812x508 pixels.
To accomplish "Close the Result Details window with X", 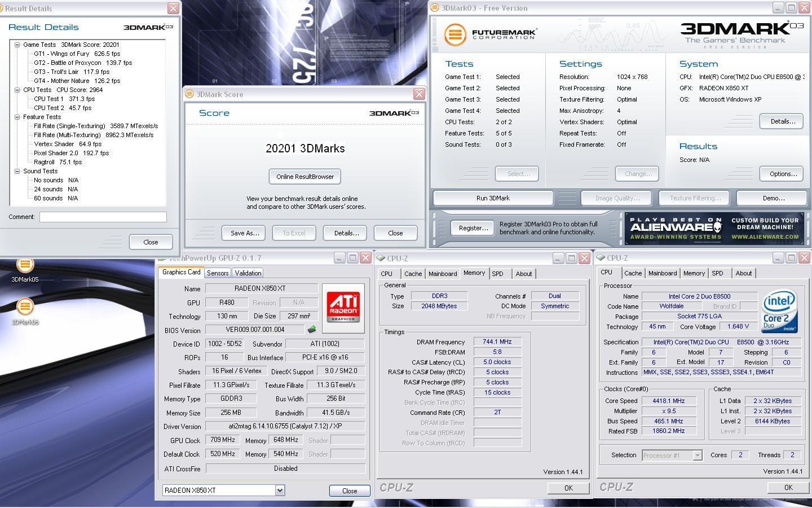I will pos(173,8).
